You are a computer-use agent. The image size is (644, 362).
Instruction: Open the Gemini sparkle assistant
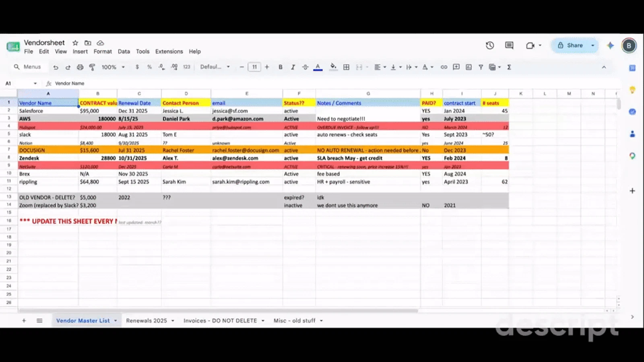point(611,45)
